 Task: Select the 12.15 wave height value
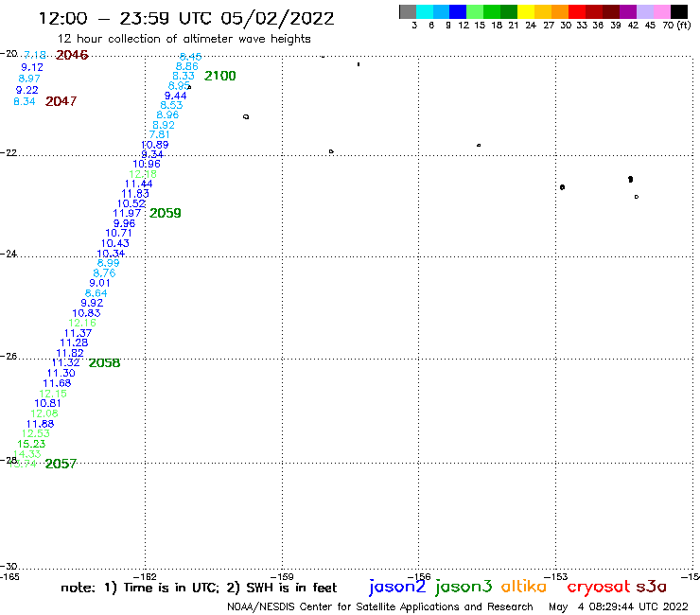(53, 394)
